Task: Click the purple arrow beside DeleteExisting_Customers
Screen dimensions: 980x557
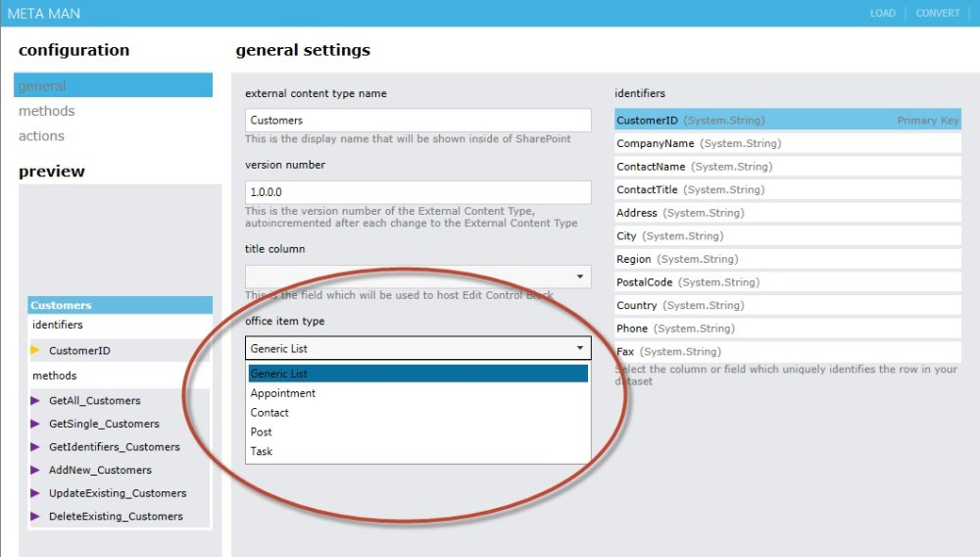Action: [x=35, y=516]
